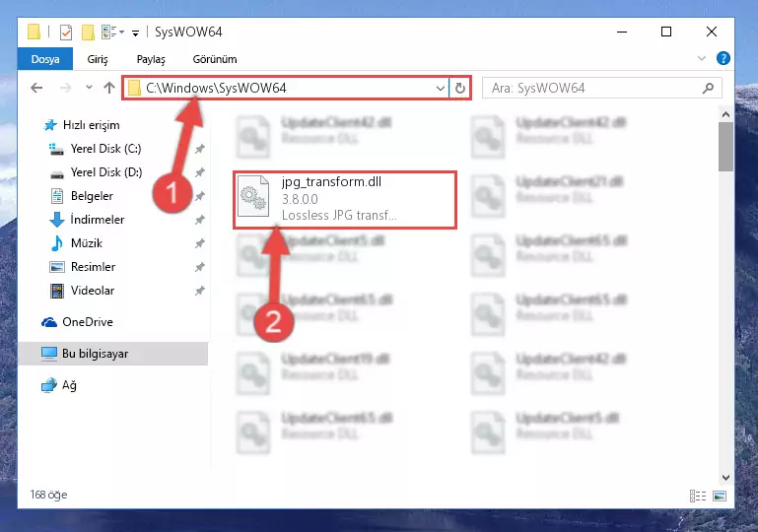Click the New folder quick access icon
Viewport: 758px width, 532px height.
coord(88,33)
